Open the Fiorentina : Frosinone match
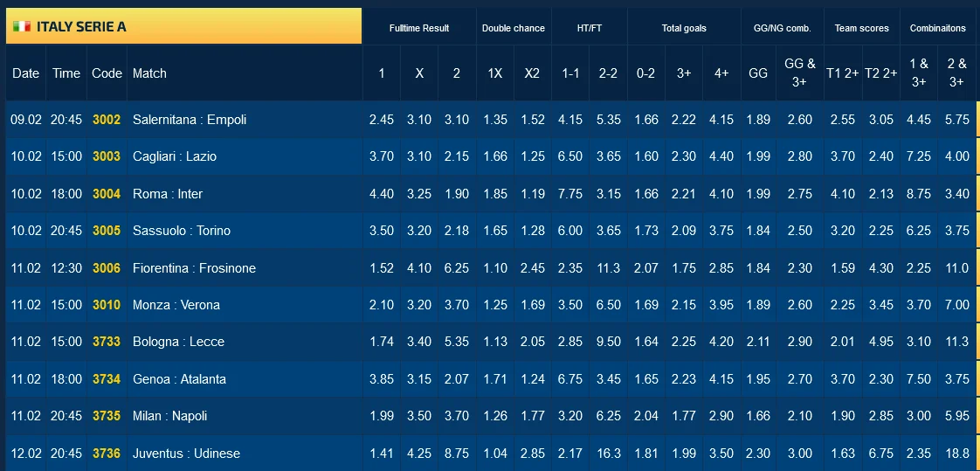The height and width of the screenshot is (471, 980). point(194,268)
